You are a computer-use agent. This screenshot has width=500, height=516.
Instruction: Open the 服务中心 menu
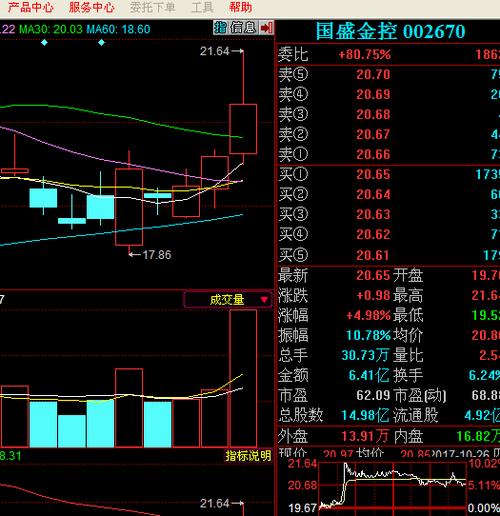click(92, 7)
